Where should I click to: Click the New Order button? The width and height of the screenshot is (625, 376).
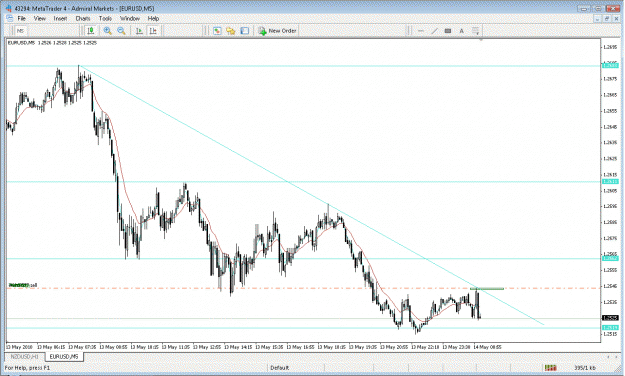[277, 31]
